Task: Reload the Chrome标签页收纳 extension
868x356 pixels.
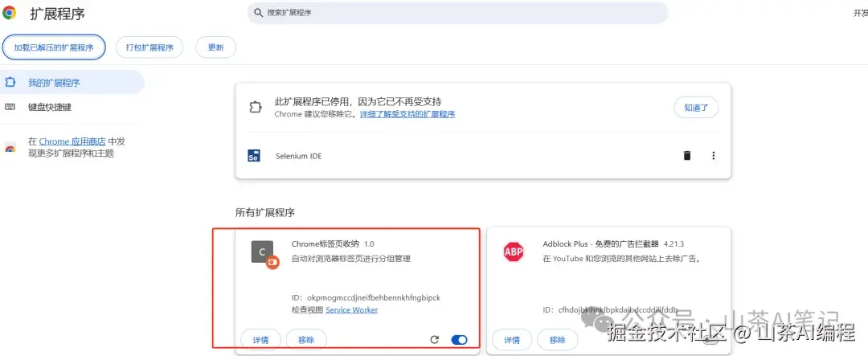Action: (435, 340)
